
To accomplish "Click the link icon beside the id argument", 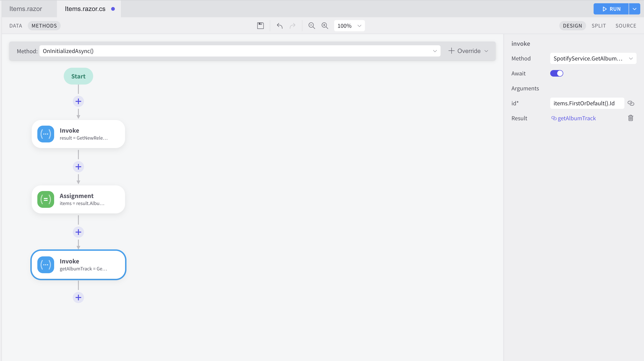I will 631,103.
